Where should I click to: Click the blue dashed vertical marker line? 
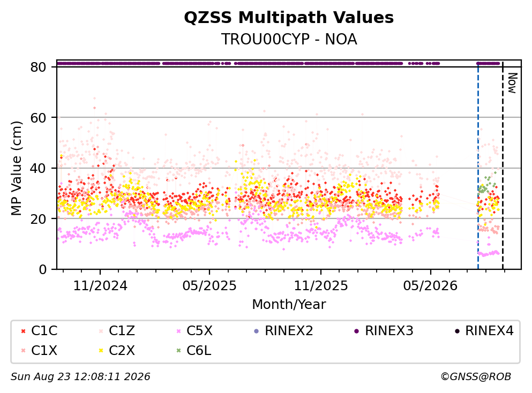coord(478,165)
